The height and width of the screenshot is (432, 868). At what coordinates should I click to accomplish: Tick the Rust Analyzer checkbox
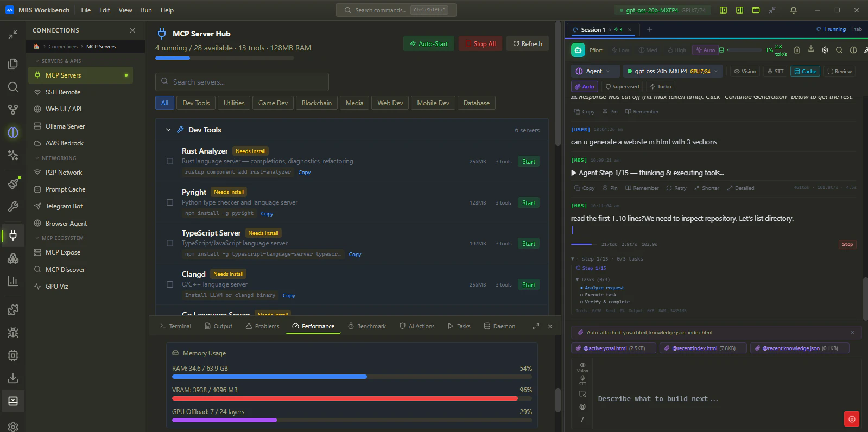pos(170,161)
